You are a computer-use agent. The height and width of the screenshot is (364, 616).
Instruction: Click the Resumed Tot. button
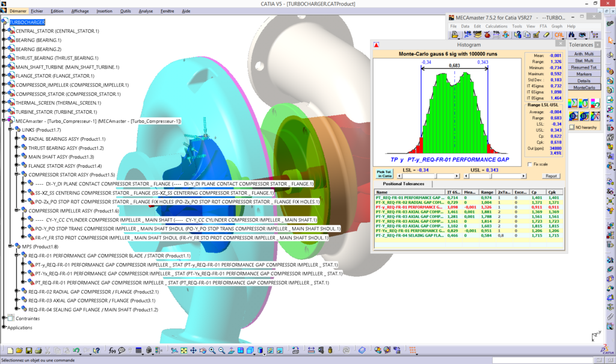tap(584, 67)
